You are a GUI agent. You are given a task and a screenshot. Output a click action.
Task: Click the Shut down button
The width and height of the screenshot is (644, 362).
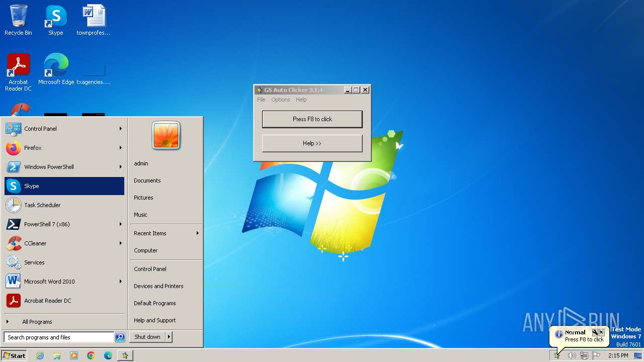(x=147, y=337)
